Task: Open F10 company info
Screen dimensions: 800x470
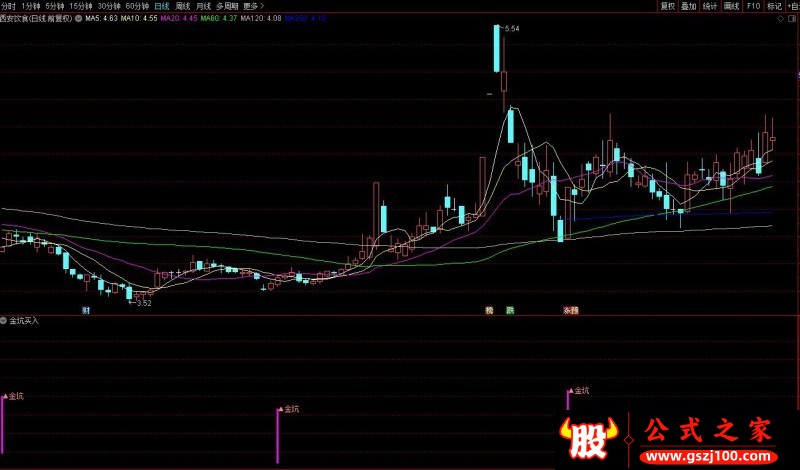Action: point(753,6)
